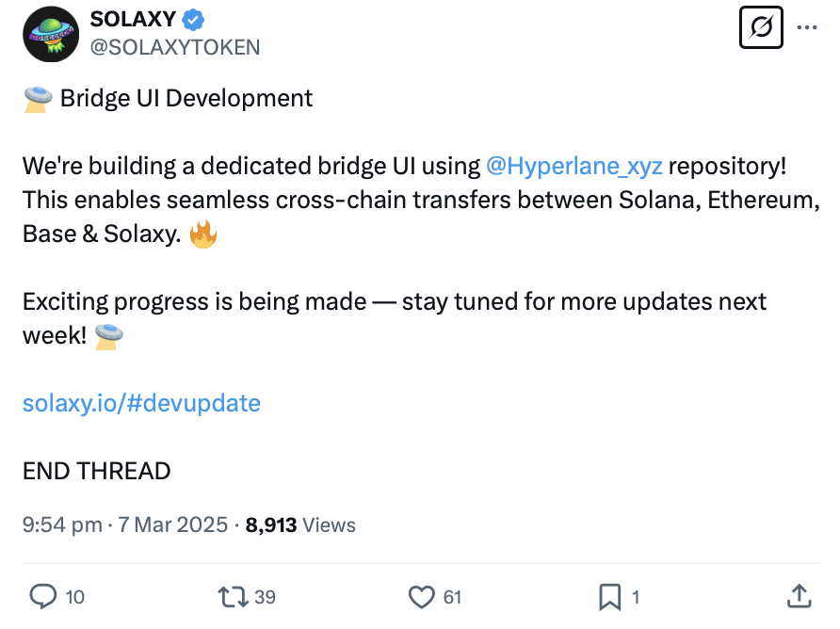This screenshot has height=629, width=840.
Task: Click the bookmark ribbon icon
Action: coord(610,597)
